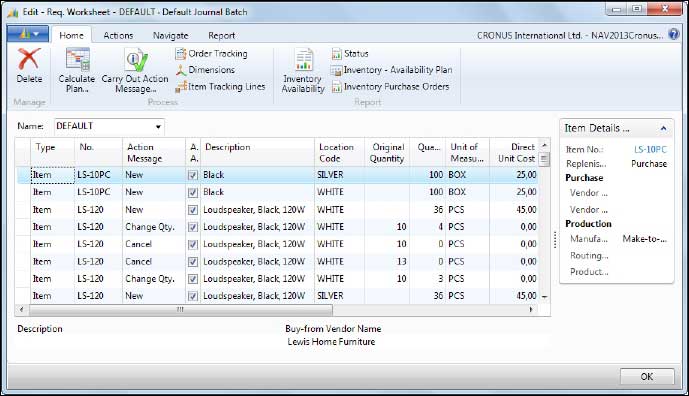
Task: Open Inventory Purchase Orders report
Action: point(391,87)
